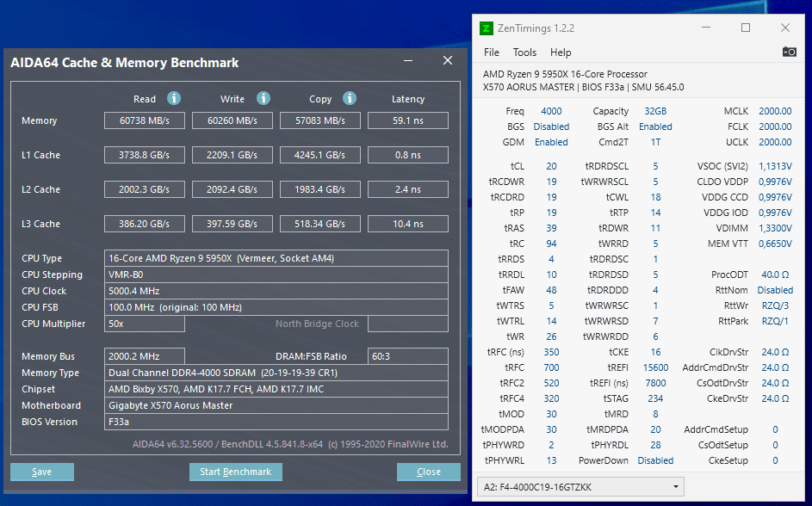Click the Memory Latency value 59.1 ns
Image resolution: width=812 pixels, height=506 pixels.
(408, 120)
